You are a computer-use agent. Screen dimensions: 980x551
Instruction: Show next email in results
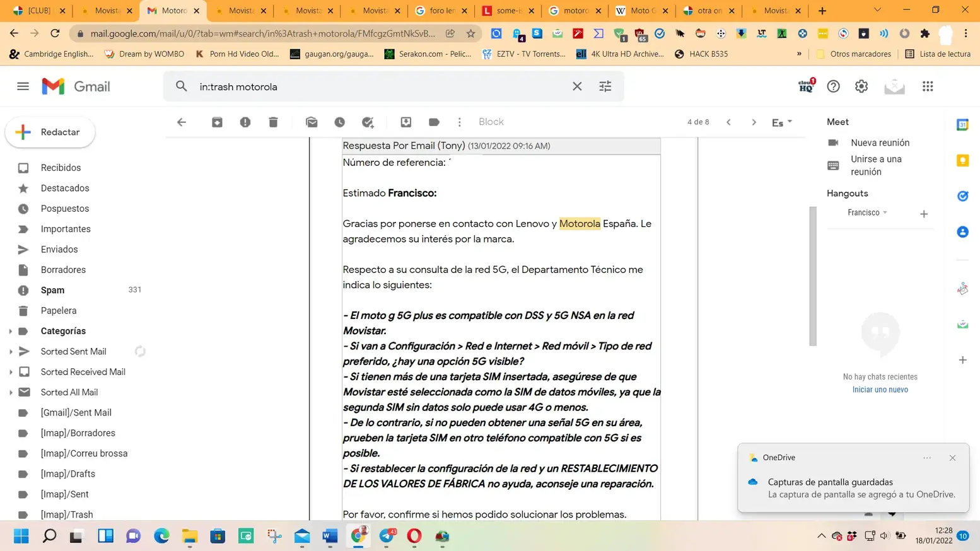tap(754, 122)
